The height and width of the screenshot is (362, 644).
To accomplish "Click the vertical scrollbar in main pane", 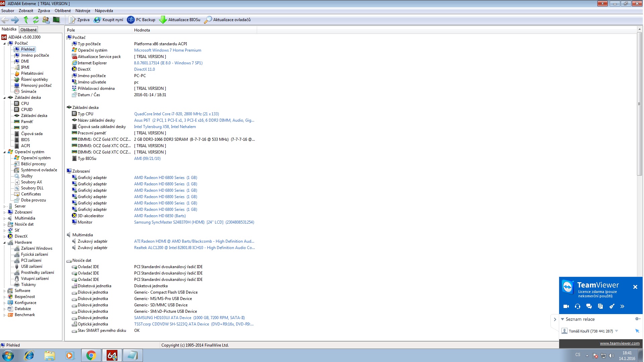I will 639,104.
